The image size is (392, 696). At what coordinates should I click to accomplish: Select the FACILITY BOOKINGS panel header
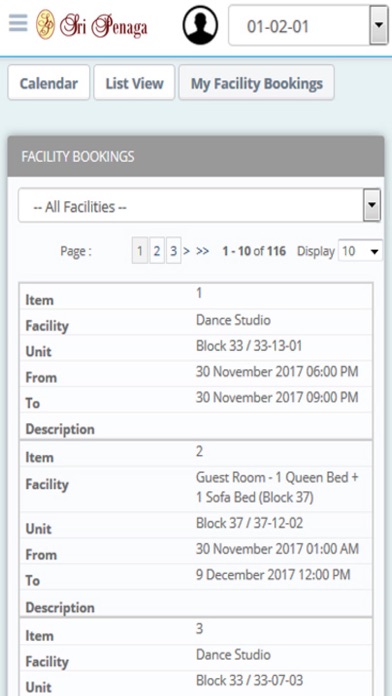(x=196, y=156)
